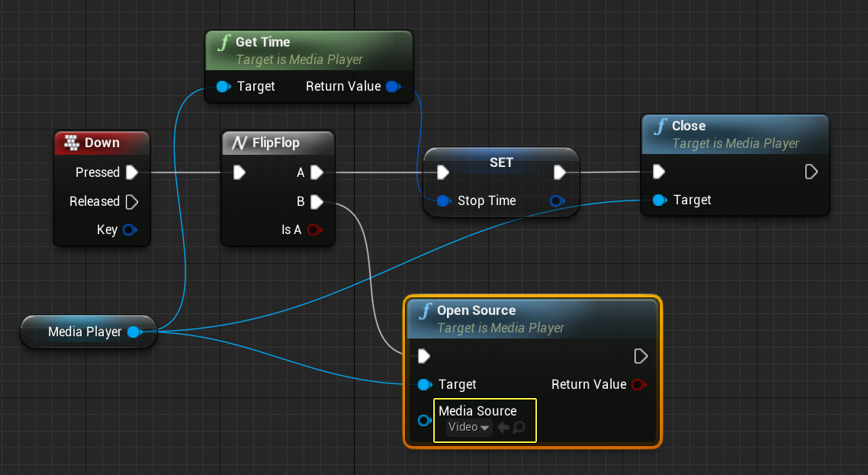Click the browse-to-asset magnifier icon
868x475 pixels.
(519, 428)
